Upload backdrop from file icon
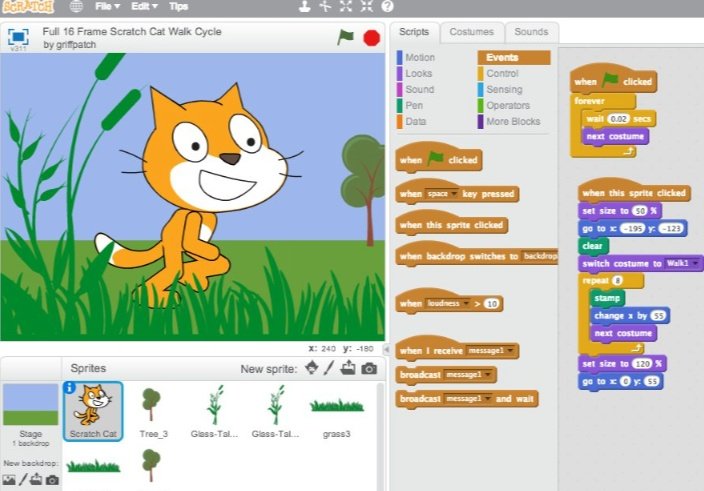704x491 pixels. point(36,479)
